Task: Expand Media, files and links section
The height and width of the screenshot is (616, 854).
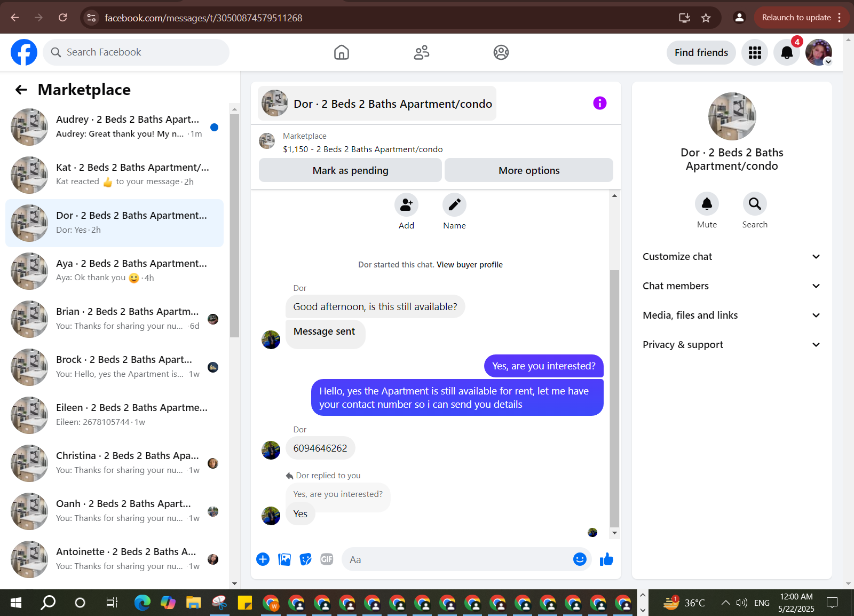Action: (731, 315)
